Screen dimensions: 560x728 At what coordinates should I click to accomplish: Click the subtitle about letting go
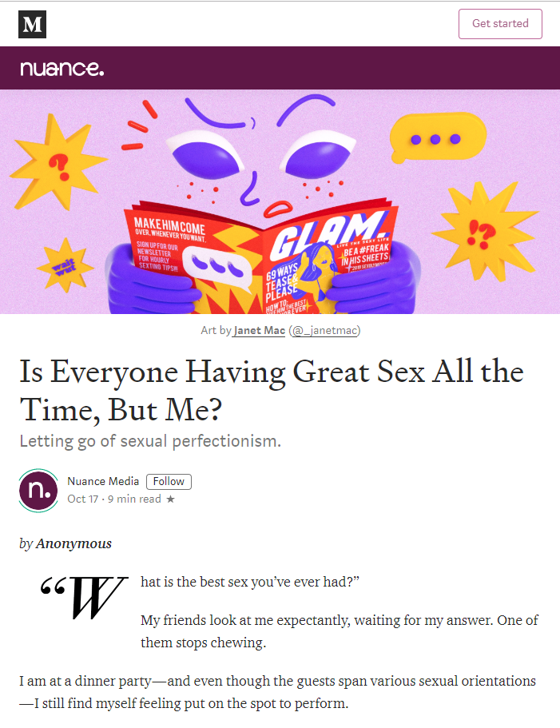pyautogui.click(x=150, y=441)
